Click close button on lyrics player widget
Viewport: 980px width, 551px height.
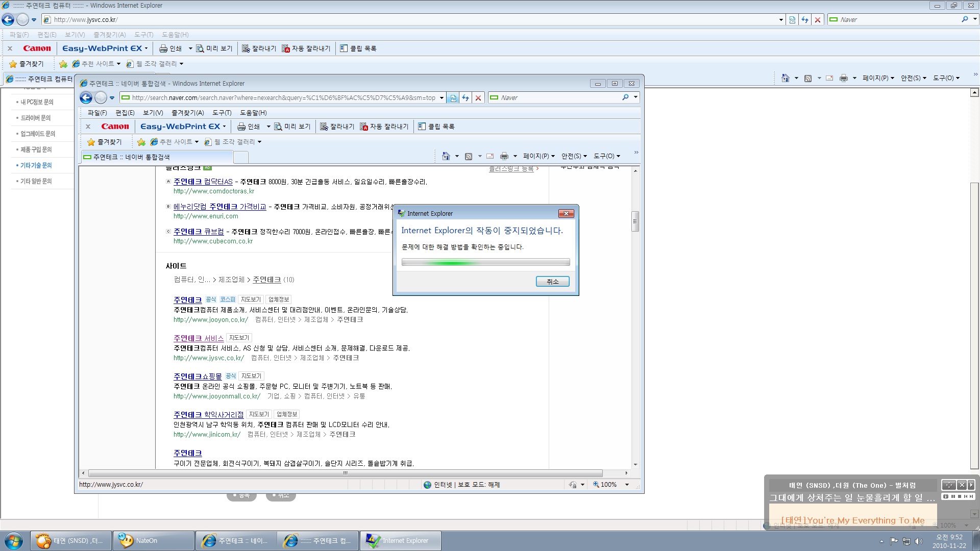pyautogui.click(x=962, y=485)
